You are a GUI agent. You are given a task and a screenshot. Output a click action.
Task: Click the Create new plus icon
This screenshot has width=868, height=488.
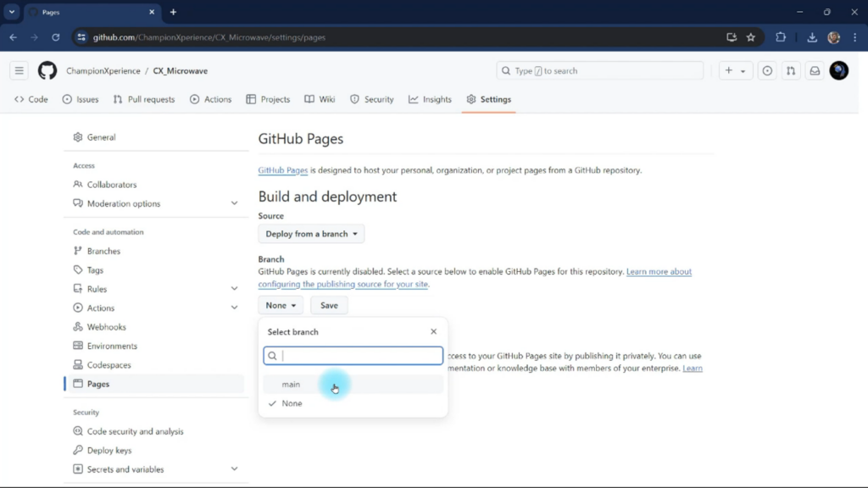(728, 71)
